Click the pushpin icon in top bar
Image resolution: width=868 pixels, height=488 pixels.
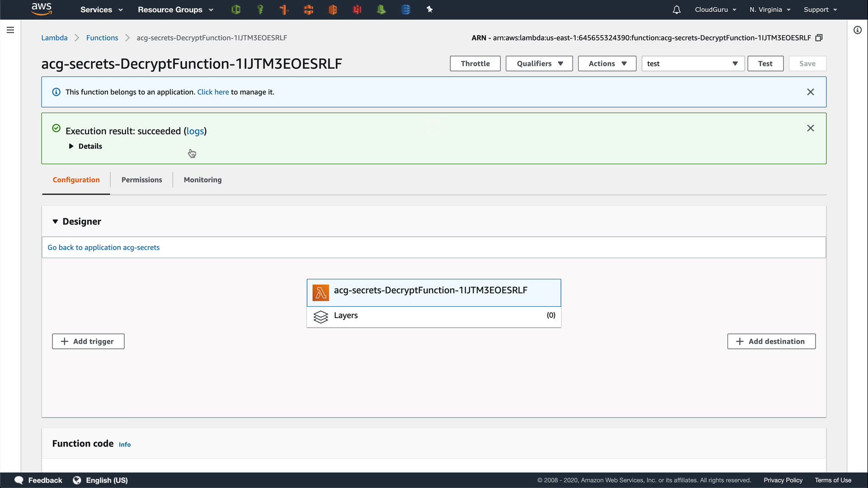pos(429,9)
